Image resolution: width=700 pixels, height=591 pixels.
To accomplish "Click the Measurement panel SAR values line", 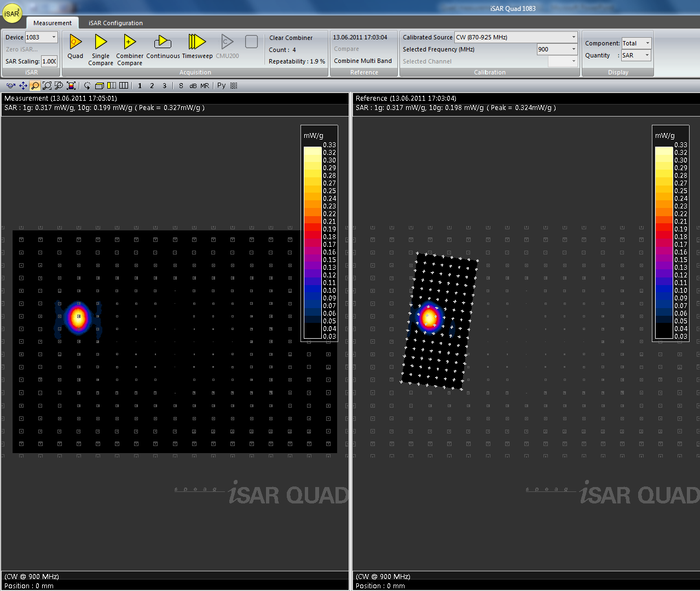I will tap(105, 108).
